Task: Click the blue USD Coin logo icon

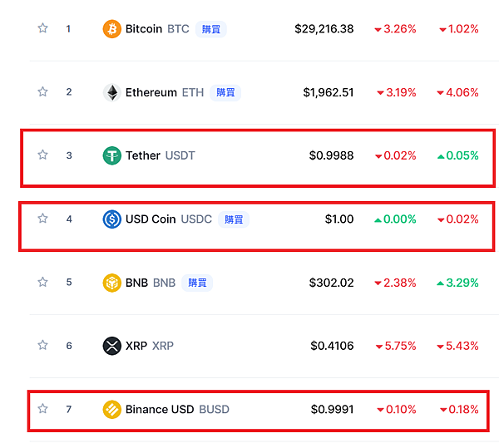Action: (x=111, y=219)
